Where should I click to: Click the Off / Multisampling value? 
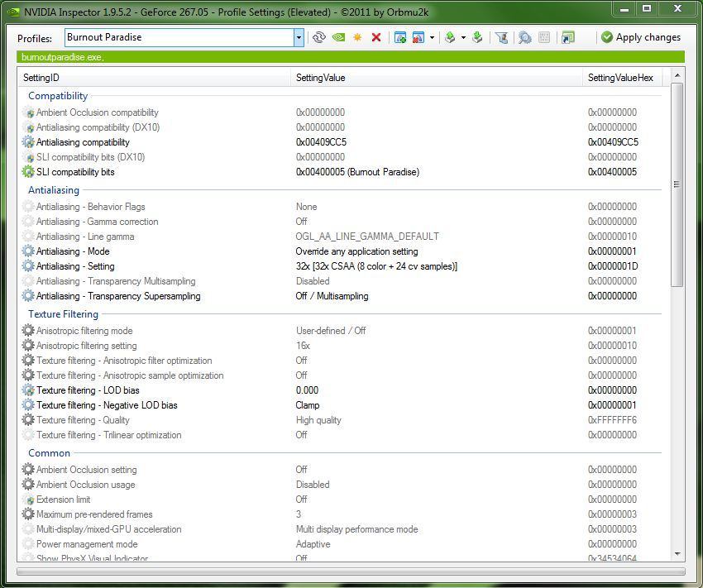[x=332, y=296]
